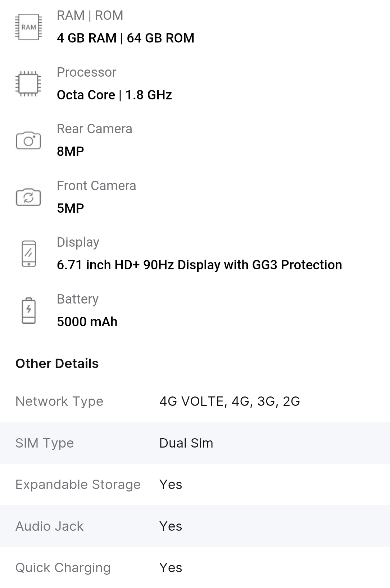Click the Front Camera flip icon
This screenshot has height=588, width=390.
tap(28, 197)
